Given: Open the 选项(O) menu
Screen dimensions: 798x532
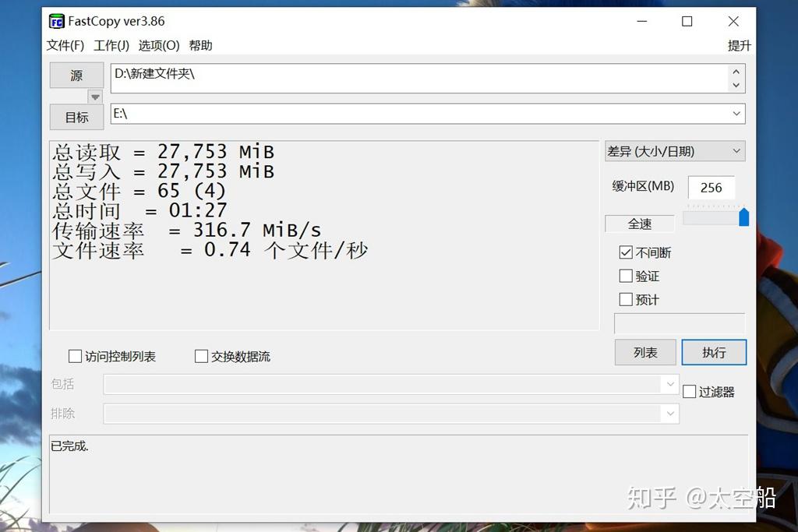Looking at the screenshot, I should 158,45.
